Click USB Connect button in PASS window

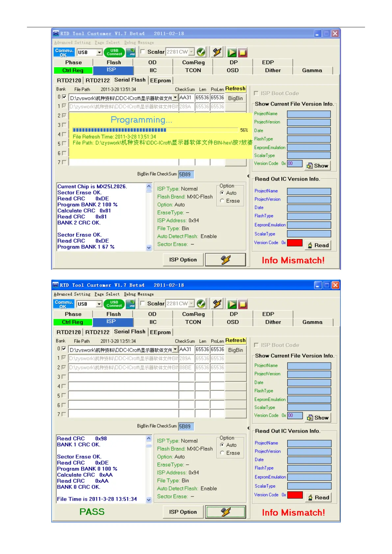pos(114,304)
